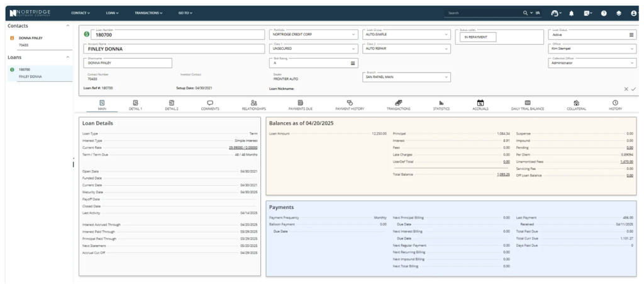Click the green dollar icon beside Loan Number
Viewport: 644px width, 284px height.
(87, 35)
